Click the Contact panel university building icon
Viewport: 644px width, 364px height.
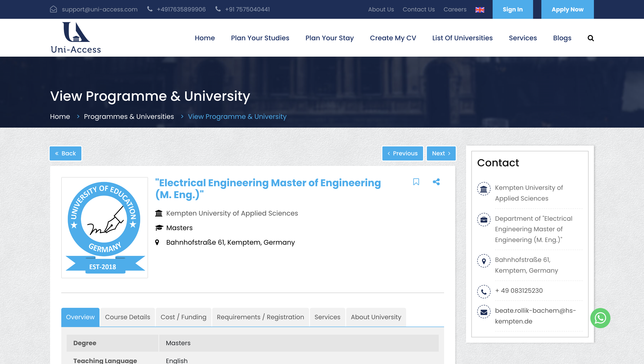point(484,189)
